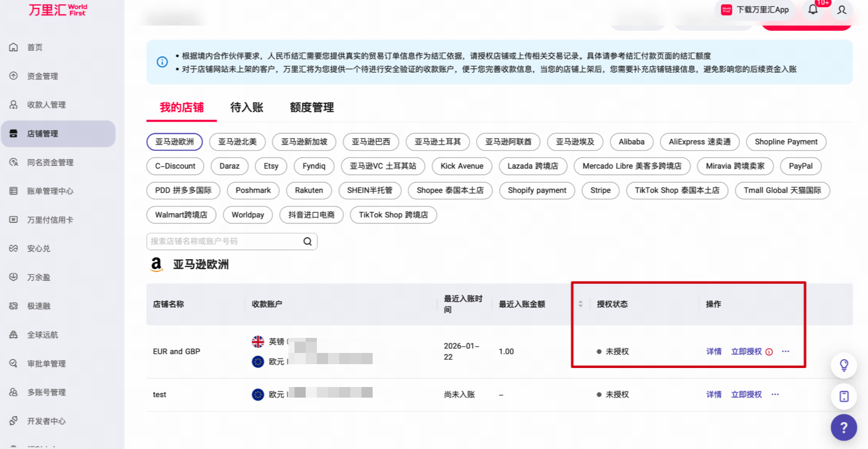Click the red info icon beside 立即授权
This screenshot has height=449, width=868.
tap(769, 352)
